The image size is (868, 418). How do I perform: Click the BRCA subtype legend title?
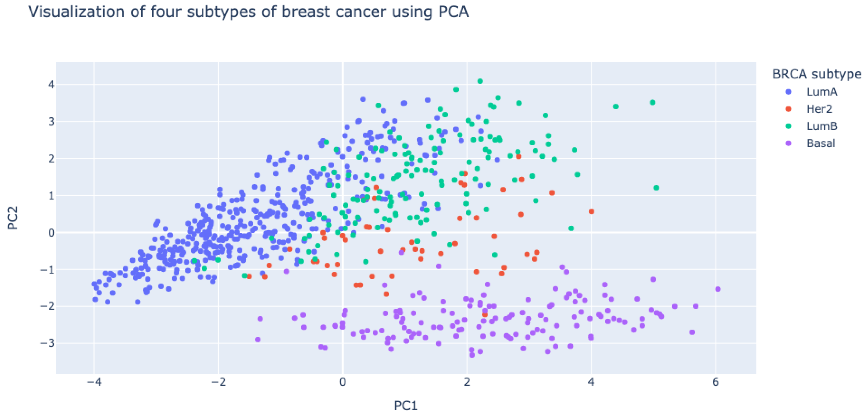click(816, 74)
